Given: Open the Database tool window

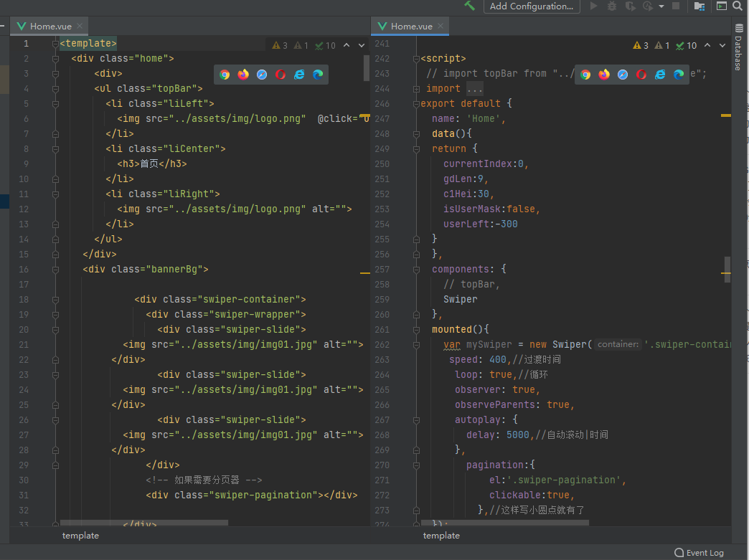Looking at the screenshot, I should pos(738,49).
